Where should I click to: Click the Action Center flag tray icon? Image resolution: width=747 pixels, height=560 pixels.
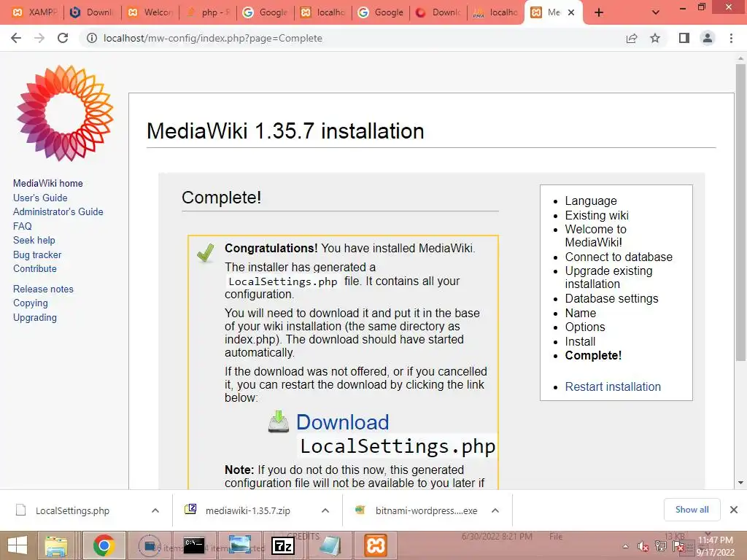pyautogui.click(x=678, y=547)
